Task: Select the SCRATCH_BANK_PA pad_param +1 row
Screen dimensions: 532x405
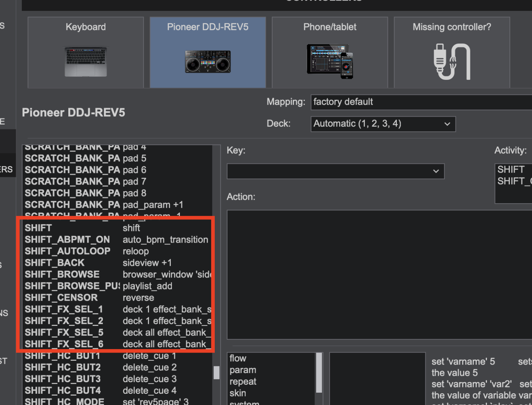Action: [118, 205]
